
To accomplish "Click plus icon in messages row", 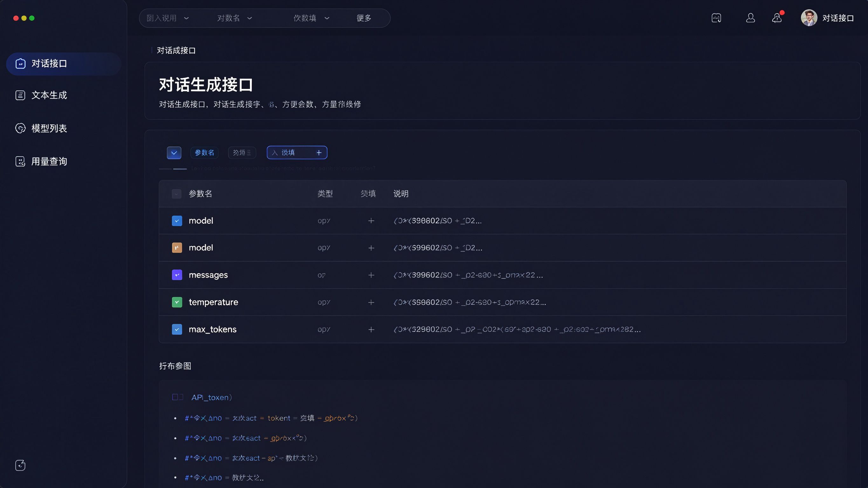I will coord(371,275).
